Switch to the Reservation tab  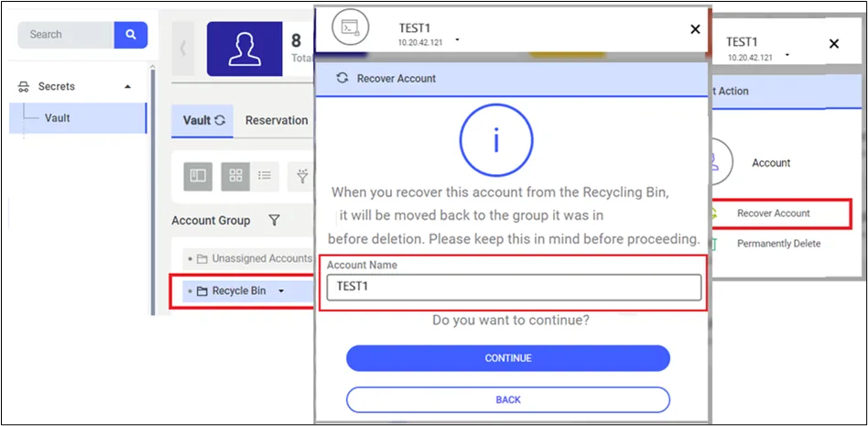pos(277,120)
